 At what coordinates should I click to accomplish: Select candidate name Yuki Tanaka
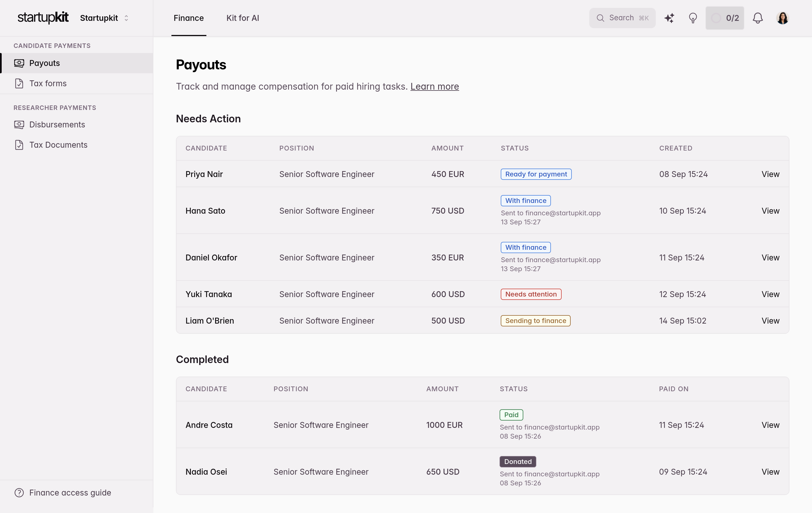(x=208, y=294)
